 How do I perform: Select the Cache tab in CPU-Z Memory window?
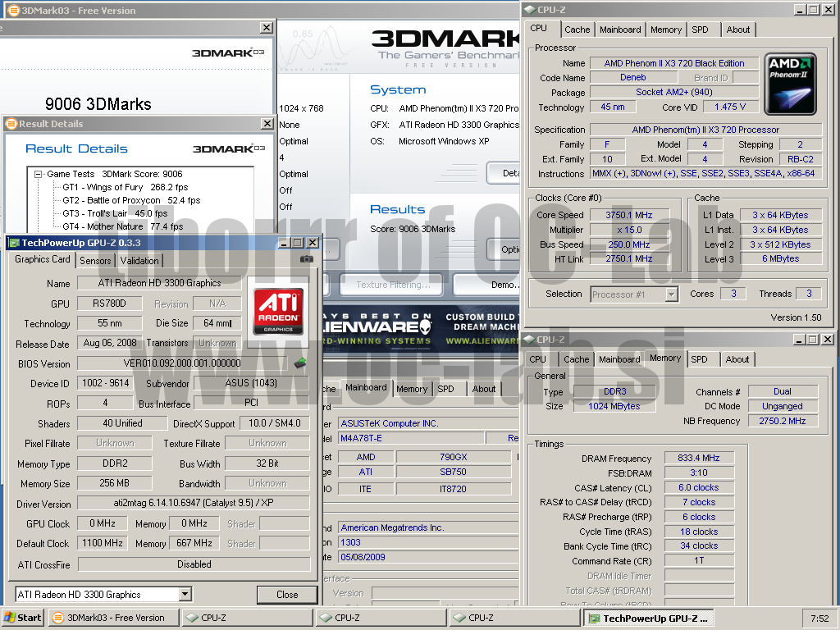[577, 359]
